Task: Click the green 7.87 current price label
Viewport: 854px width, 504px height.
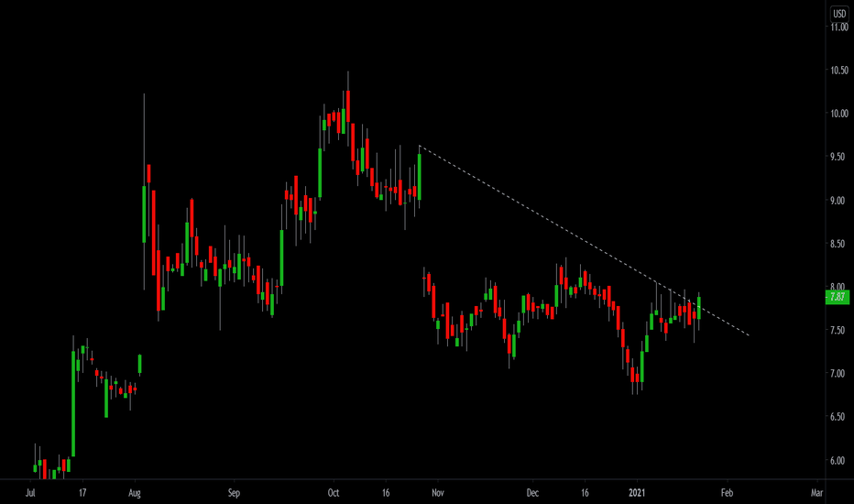Action: [838, 297]
